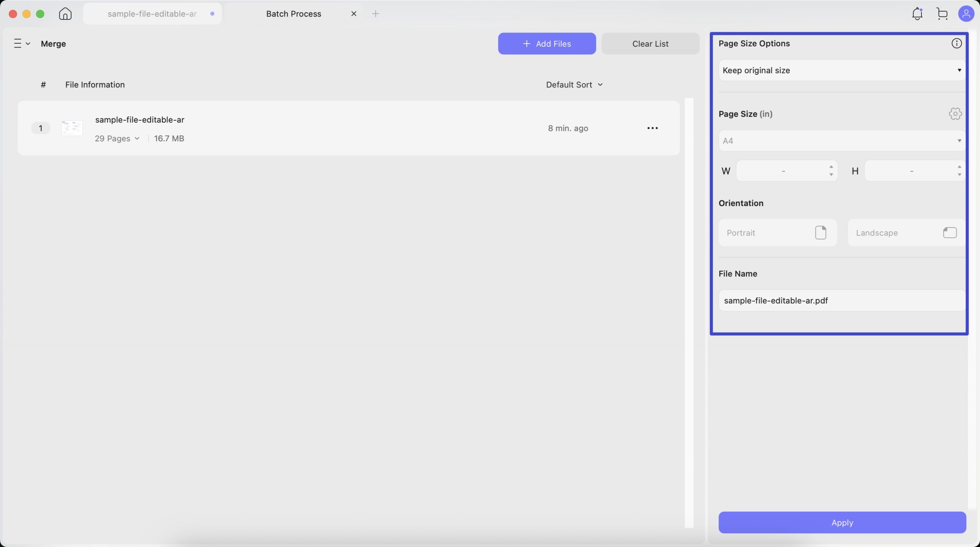Screen dimensions: 980x547
Task: Click the W width input field
Action: pos(787,171)
